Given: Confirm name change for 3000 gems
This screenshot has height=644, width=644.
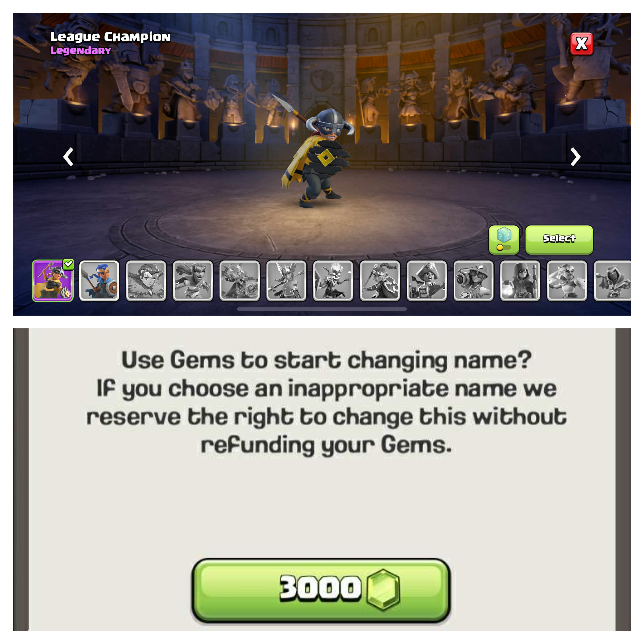Looking at the screenshot, I should 321,590.
